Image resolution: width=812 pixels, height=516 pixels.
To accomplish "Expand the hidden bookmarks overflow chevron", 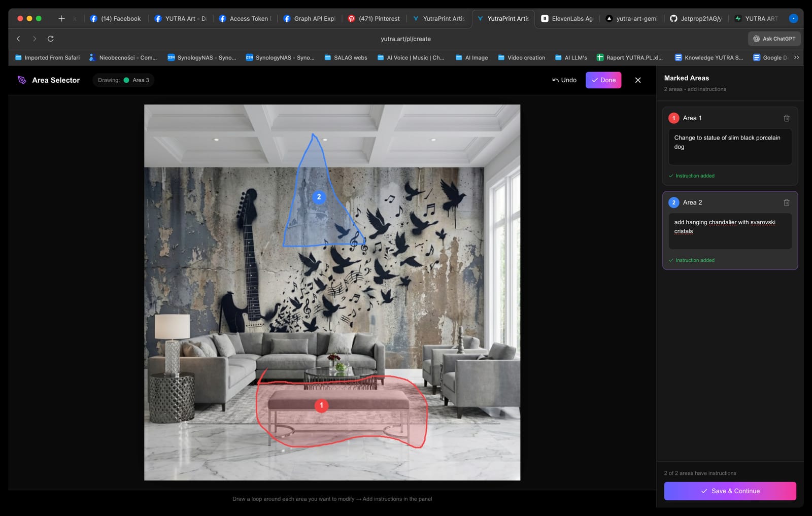I will [796, 57].
